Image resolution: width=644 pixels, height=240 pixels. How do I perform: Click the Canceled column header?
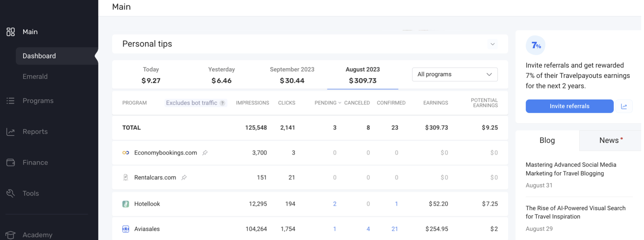(357, 103)
